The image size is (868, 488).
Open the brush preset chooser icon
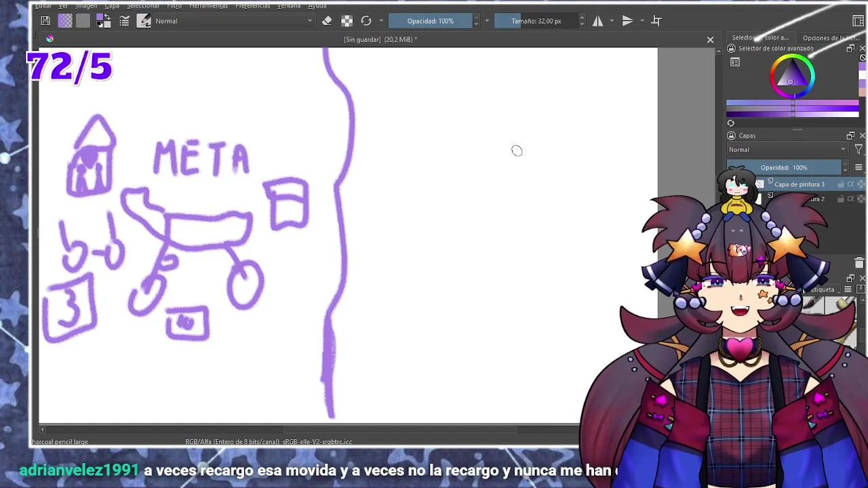coord(144,21)
